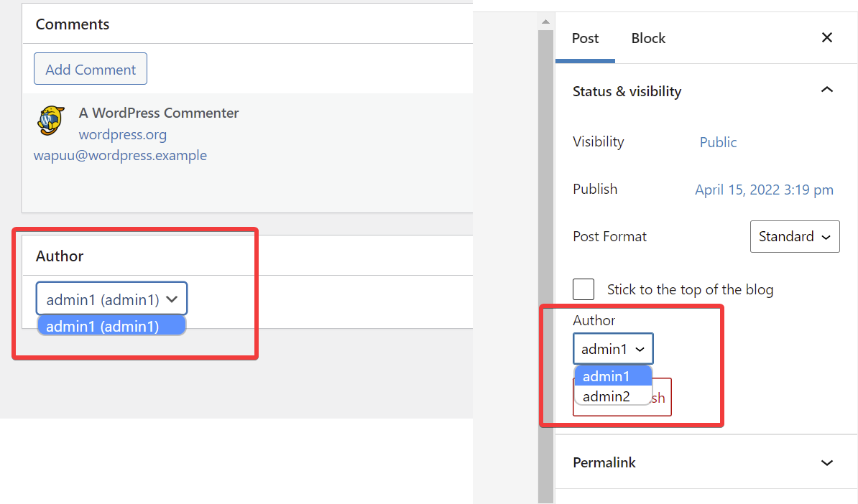Select the highlighted admin1 (admin1) option

[111, 325]
